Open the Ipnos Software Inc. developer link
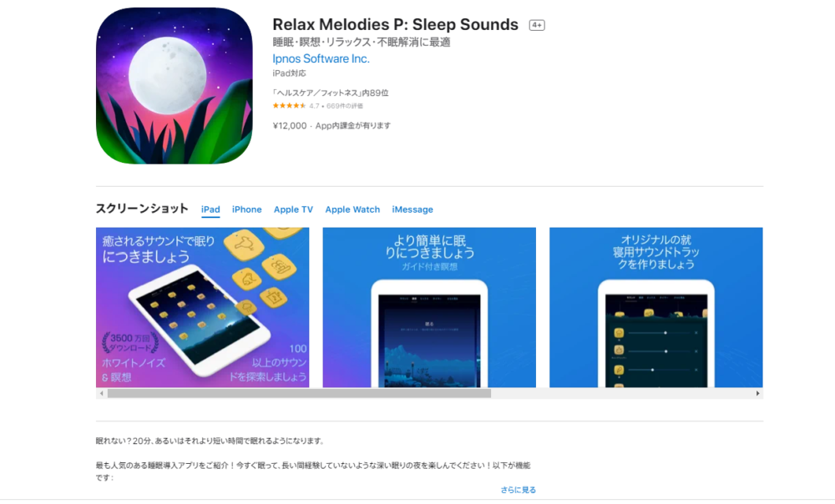This screenshot has height=504, width=835. (x=321, y=58)
